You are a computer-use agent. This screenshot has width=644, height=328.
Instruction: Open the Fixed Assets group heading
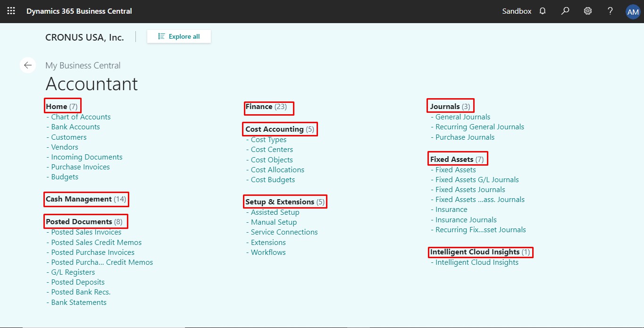point(457,159)
